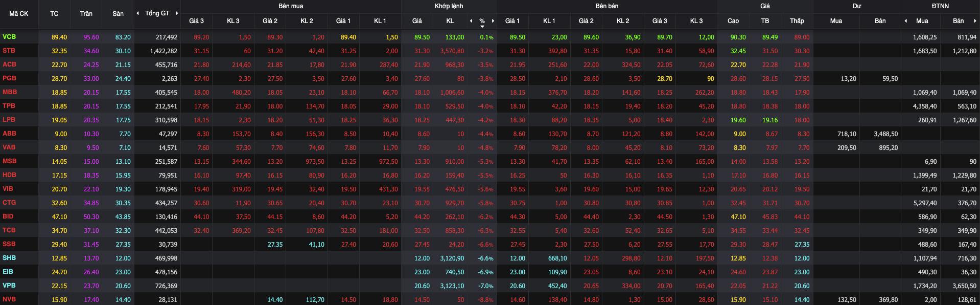
Task: Open the MBB stock symbol
Action: coord(10,92)
